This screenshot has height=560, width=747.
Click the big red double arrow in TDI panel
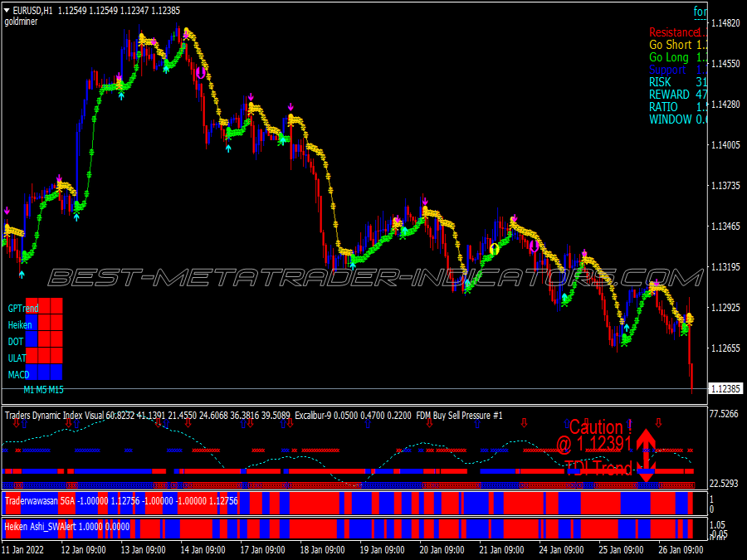(x=646, y=455)
